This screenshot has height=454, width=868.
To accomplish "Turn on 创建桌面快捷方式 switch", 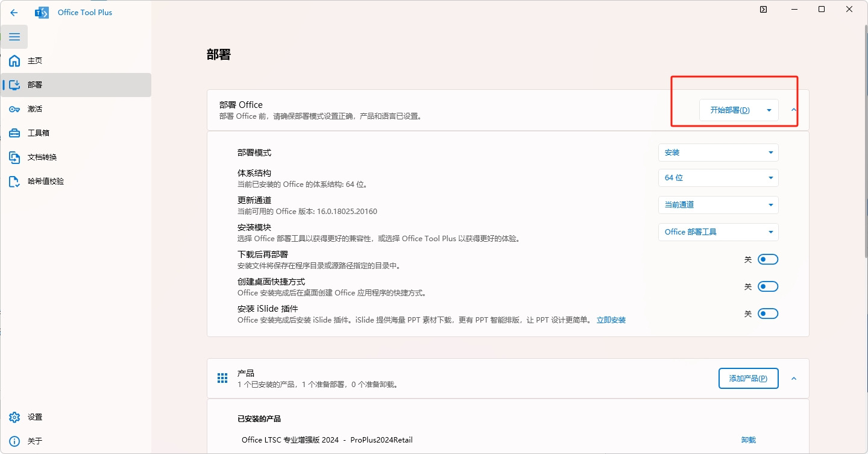I will (x=767, y=286).
